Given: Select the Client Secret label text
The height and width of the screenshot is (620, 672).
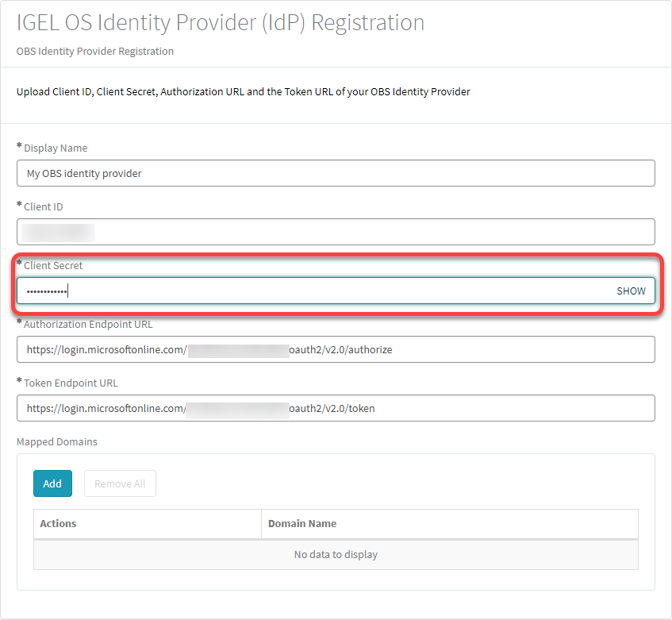Looking at the screenshot, I should click(53, 265).
